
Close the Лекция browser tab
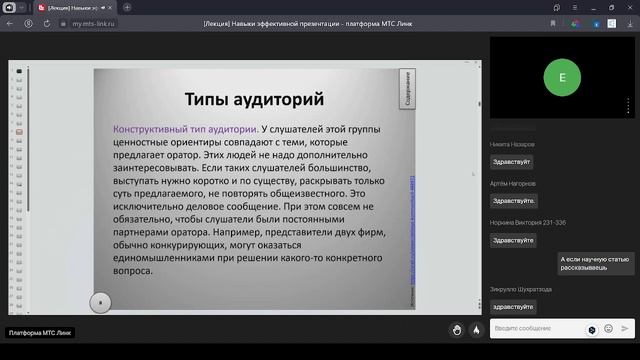tap(110, 8)
